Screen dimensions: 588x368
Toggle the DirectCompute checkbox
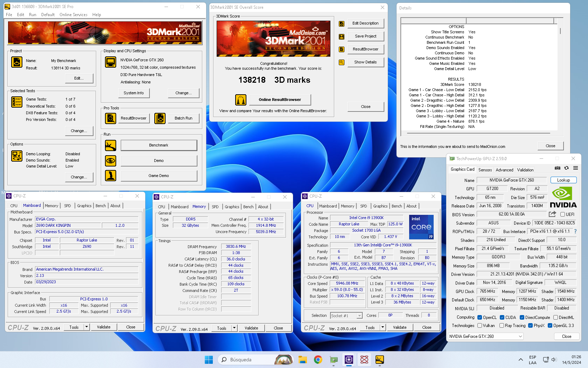click(x=522, y=318)
